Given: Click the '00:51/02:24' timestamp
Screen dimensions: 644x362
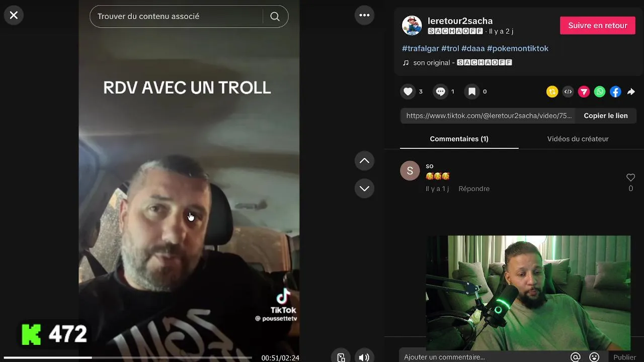Looking at the screenshot, I should (x=280, y=358).
